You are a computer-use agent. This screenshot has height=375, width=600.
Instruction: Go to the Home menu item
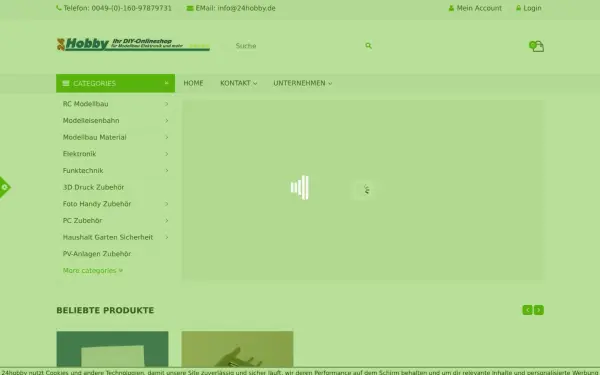pyautogui.click(x=193, y=83)
